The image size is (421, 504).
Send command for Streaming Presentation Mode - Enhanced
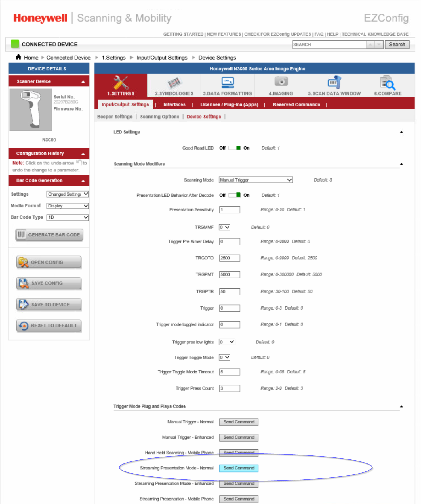click(239, 484)
